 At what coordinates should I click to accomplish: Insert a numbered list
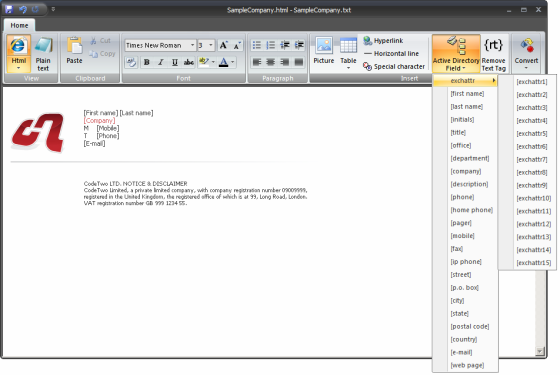270,45
